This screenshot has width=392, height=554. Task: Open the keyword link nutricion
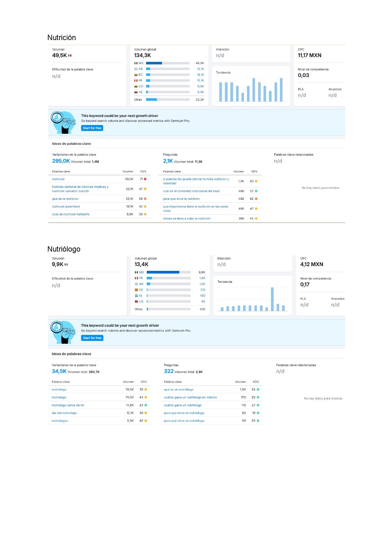coord(58,179)
